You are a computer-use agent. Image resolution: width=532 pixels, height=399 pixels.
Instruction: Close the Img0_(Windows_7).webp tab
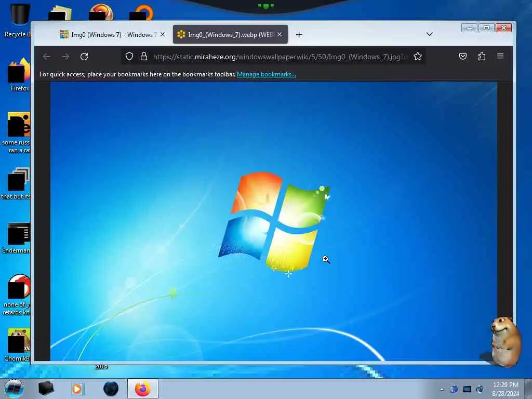pyautogui.click(x=280, y=35)
